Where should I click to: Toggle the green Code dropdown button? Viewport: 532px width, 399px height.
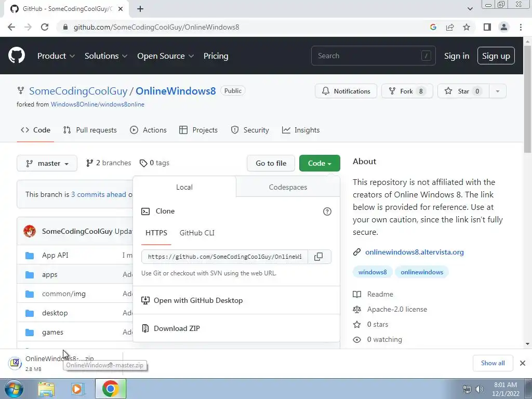[320, 163]
